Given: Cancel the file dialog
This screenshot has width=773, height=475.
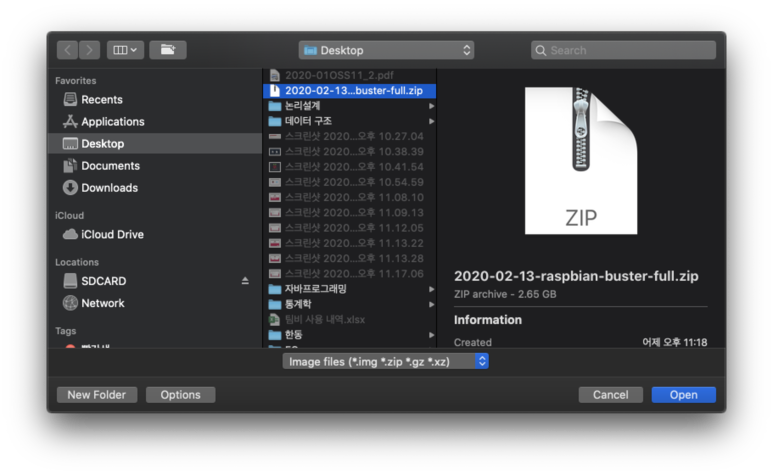Looking at the screenshot, I should point(610,395).
